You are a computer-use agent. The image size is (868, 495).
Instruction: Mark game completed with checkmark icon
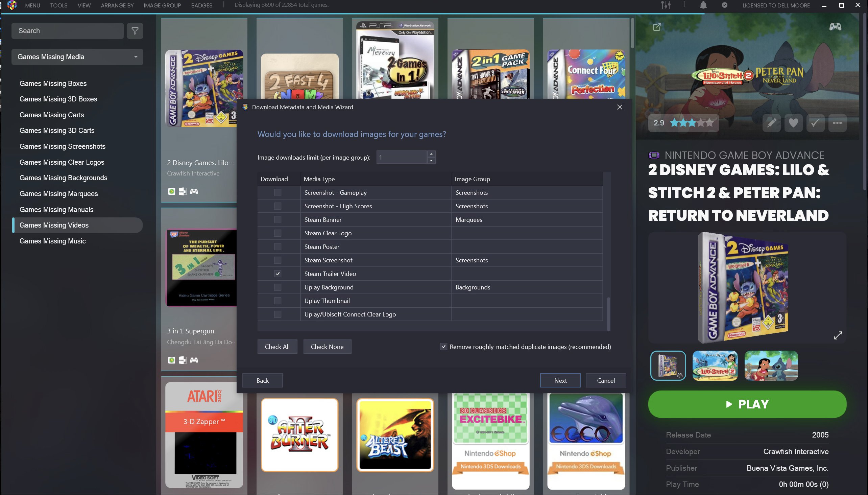click(x=815, y=123)
